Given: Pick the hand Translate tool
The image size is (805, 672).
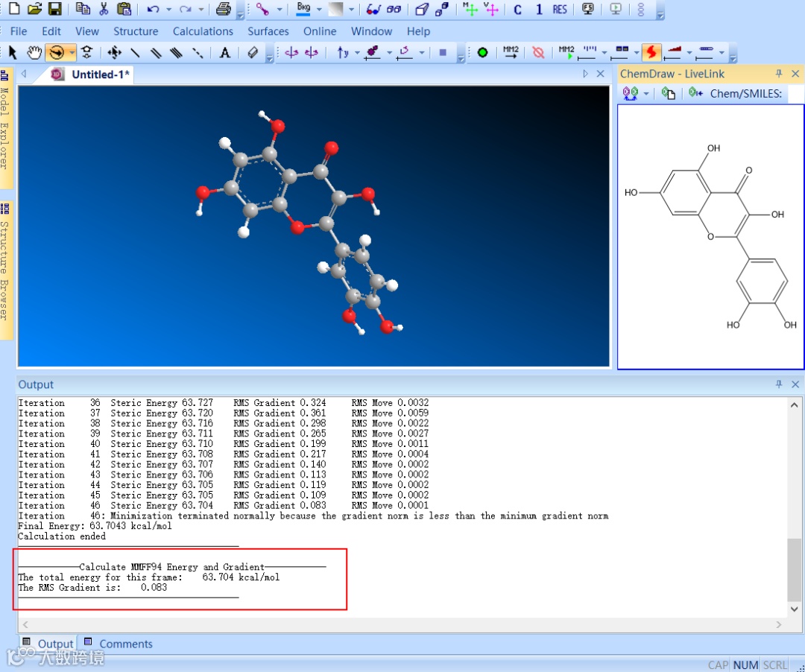Looking at the screenshot, I should tap(34, 52).
